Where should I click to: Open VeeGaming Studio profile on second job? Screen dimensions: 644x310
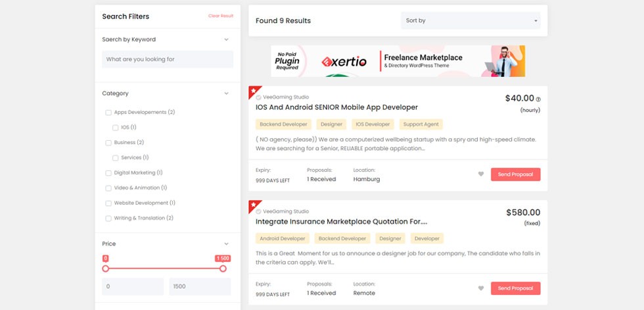(286, 212)
